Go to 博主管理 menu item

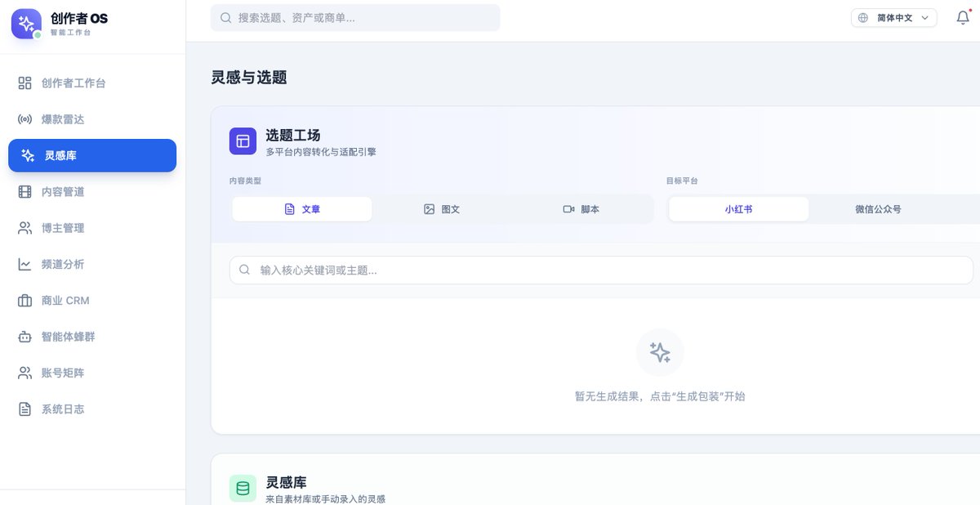[92, 228]
